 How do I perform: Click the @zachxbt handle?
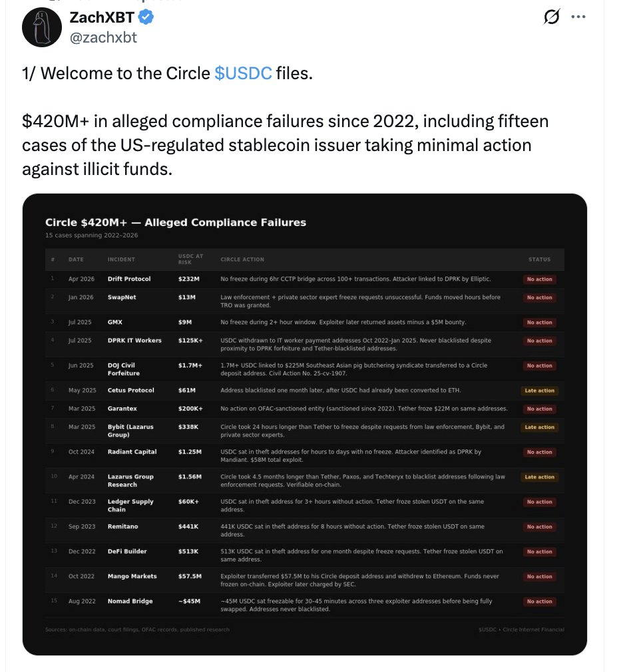(103, 37)
